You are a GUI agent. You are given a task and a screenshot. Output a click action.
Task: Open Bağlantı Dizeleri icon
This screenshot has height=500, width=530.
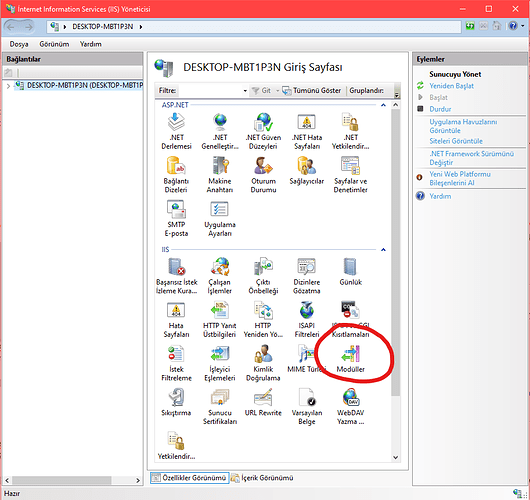pos(176,175)
